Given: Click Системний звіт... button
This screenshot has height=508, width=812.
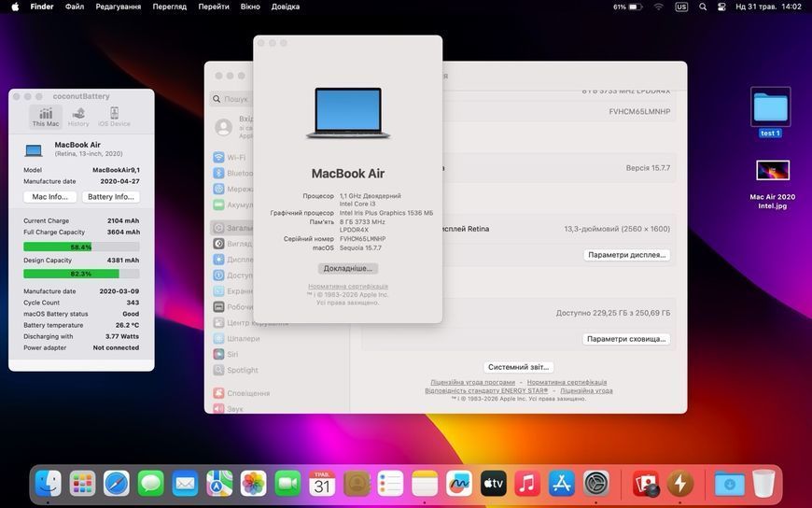Looking at the screenshot, I should coord(518,367).
